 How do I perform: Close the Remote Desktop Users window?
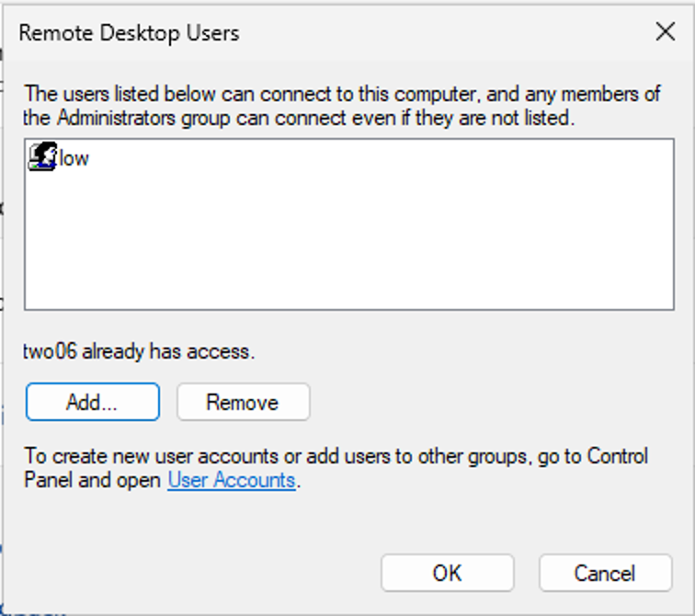click(666, 32)
